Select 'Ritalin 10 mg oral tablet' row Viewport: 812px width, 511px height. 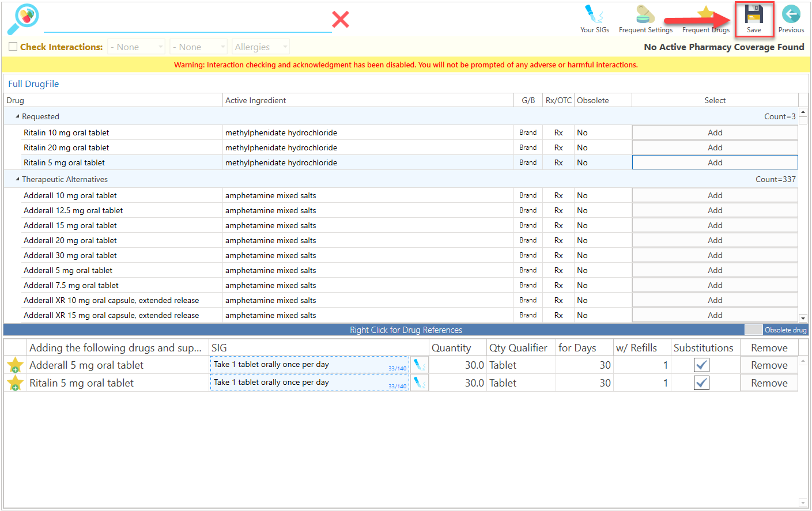click(x=401, y=133)
